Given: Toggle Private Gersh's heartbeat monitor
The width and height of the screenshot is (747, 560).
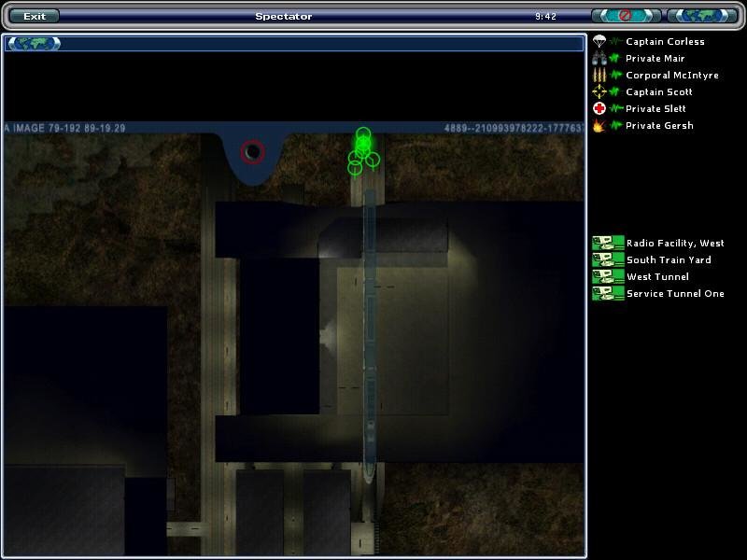Looking at the screenshot, I should click(x=617, y=124).
